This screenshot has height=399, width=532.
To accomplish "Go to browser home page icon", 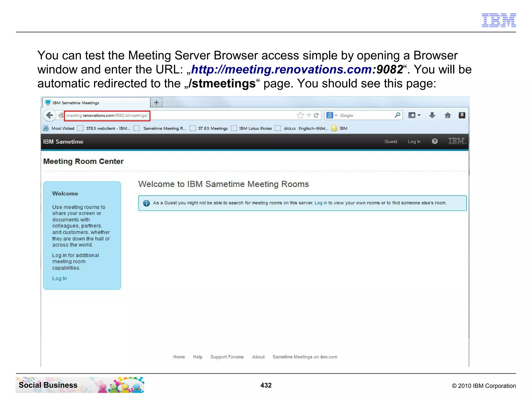I will pos(448,115).
